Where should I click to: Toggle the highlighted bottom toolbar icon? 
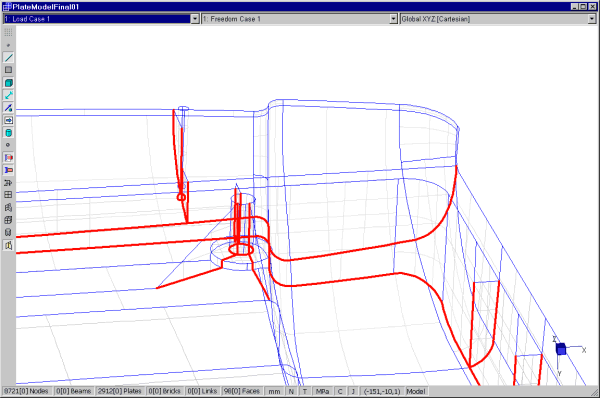[8, 245]
